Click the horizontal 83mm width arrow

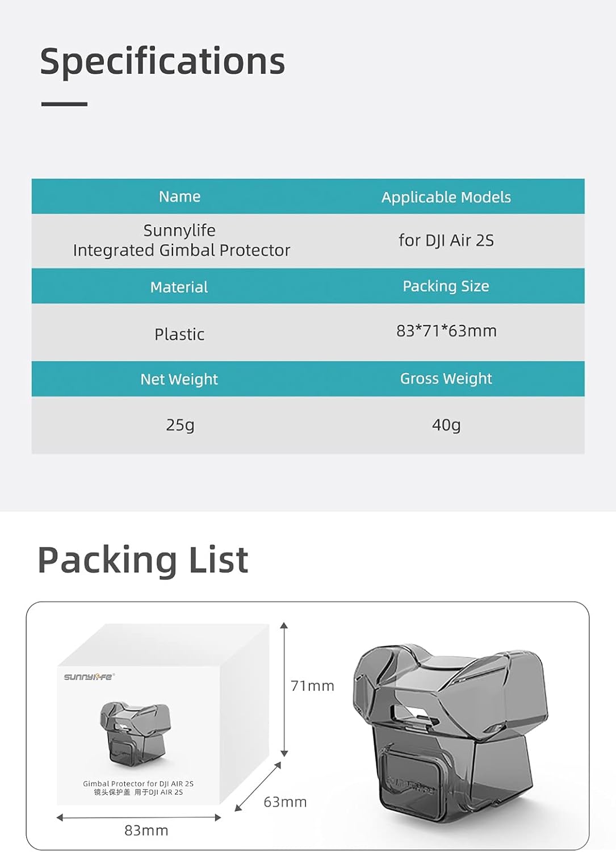(139, 818)
